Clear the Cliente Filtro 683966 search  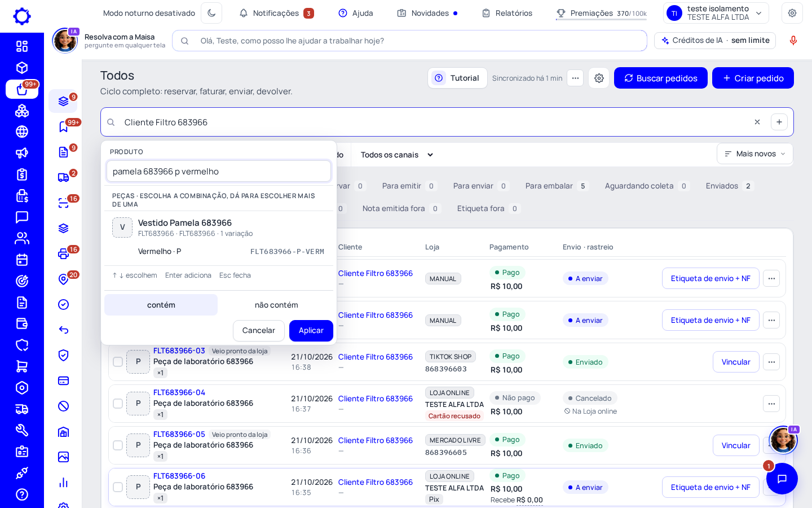coord(757,122)
